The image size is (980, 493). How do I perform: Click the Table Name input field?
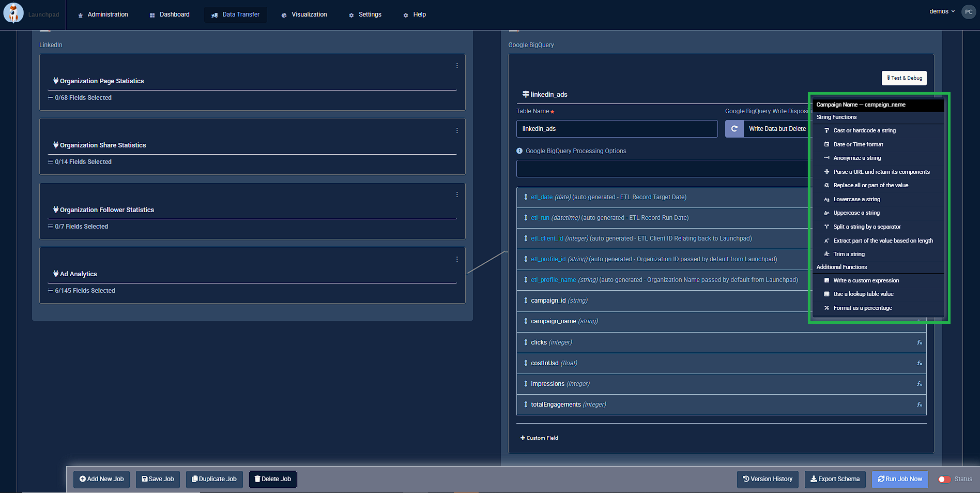tap(617, 129)
